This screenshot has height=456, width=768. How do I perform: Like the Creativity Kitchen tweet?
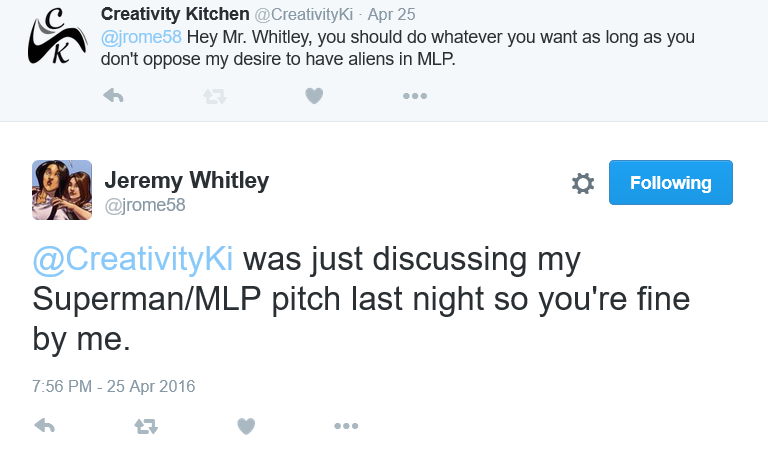(314, 96)
